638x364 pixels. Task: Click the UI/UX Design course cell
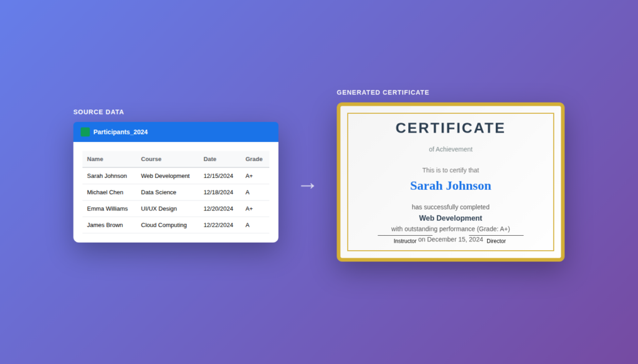[159, 208]
